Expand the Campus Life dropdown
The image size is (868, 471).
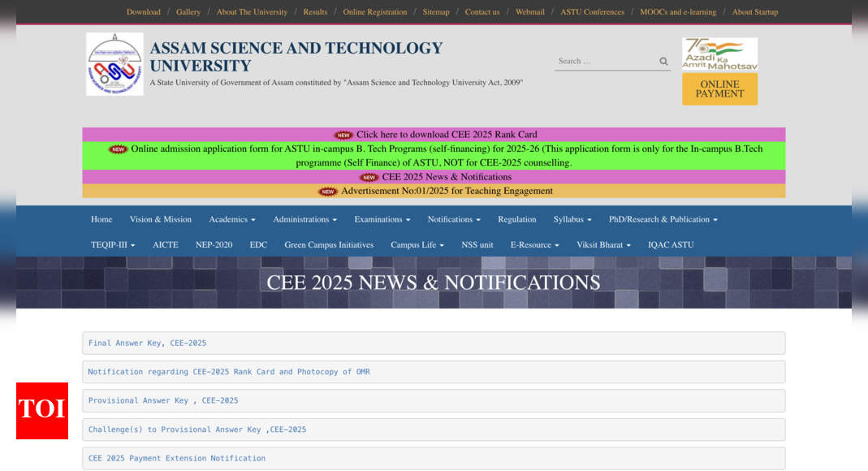(x=417, y=244)
